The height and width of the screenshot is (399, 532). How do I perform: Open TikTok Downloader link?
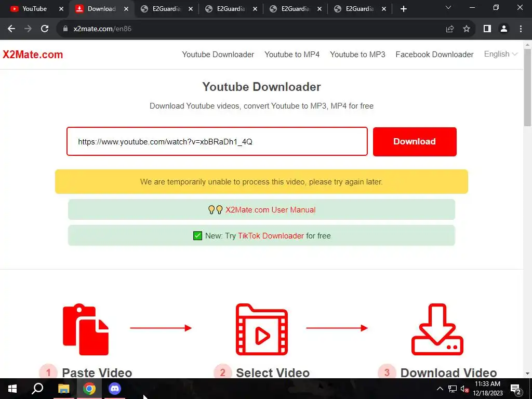(x=271, y=236)
